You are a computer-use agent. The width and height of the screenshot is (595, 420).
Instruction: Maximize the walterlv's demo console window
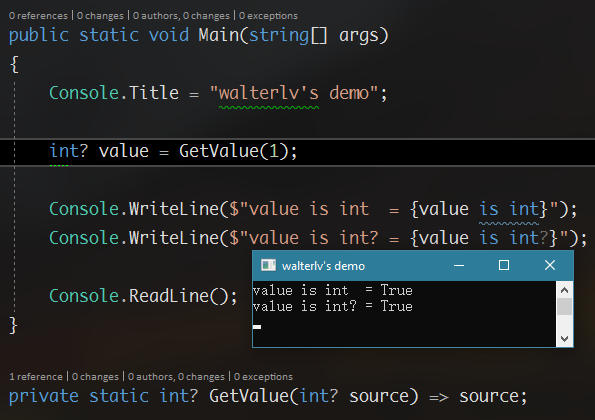(504, 265)
